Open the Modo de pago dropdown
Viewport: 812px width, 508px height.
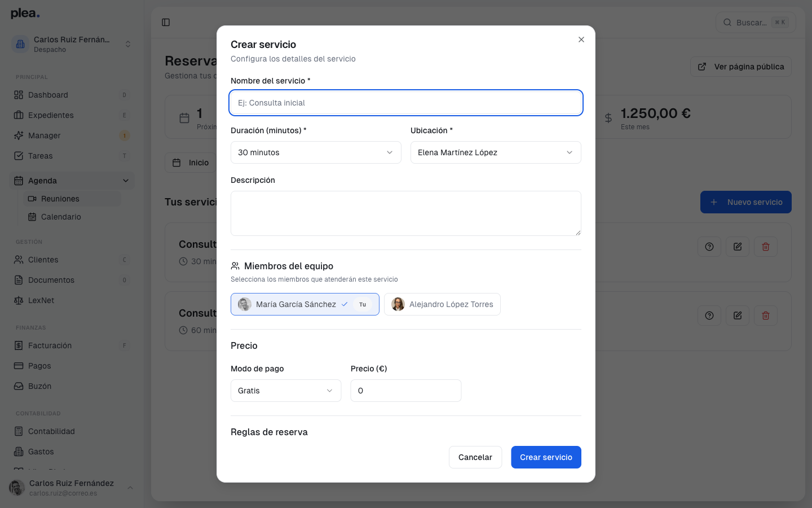point(286,391)
